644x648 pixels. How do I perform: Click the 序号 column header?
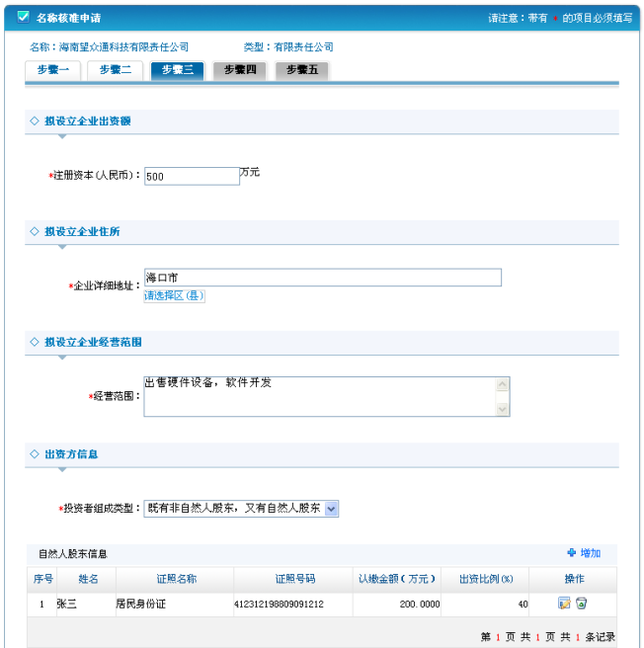(x=43, y=579)
